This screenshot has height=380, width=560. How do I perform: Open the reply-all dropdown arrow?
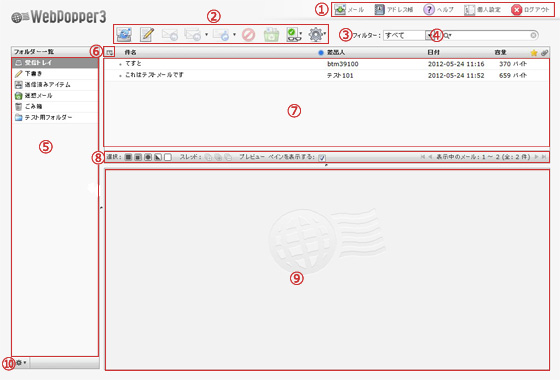(206, 35)
